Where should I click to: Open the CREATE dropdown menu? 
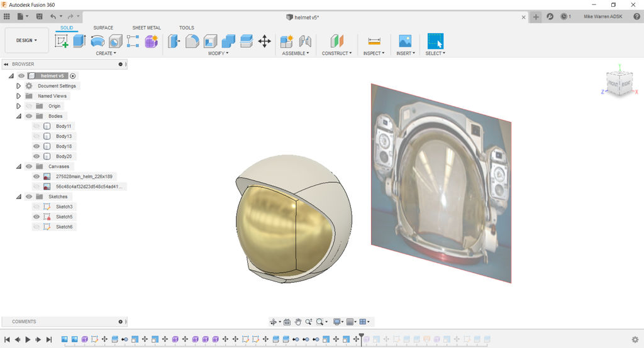click(x=106, y=53)
